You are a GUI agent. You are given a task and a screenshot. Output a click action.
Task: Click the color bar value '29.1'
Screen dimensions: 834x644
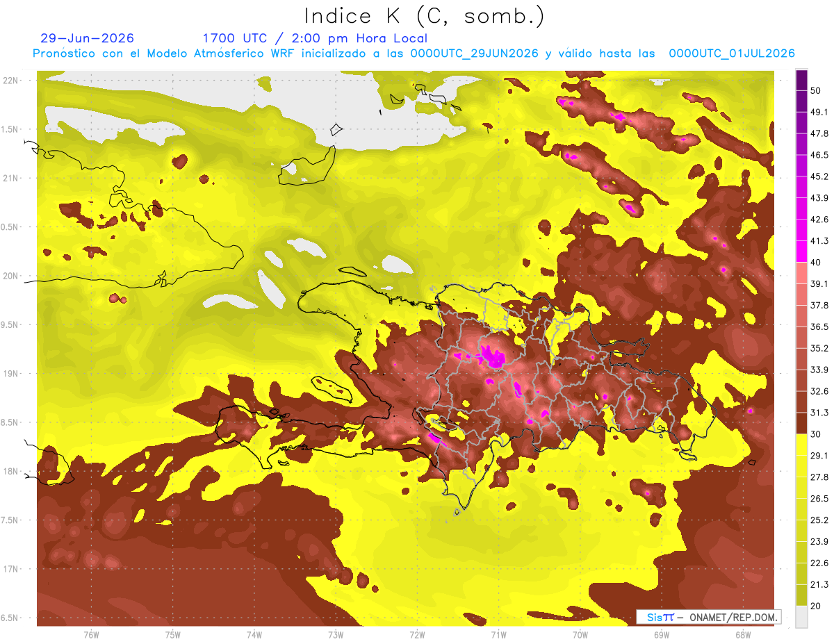click(819, 455)
